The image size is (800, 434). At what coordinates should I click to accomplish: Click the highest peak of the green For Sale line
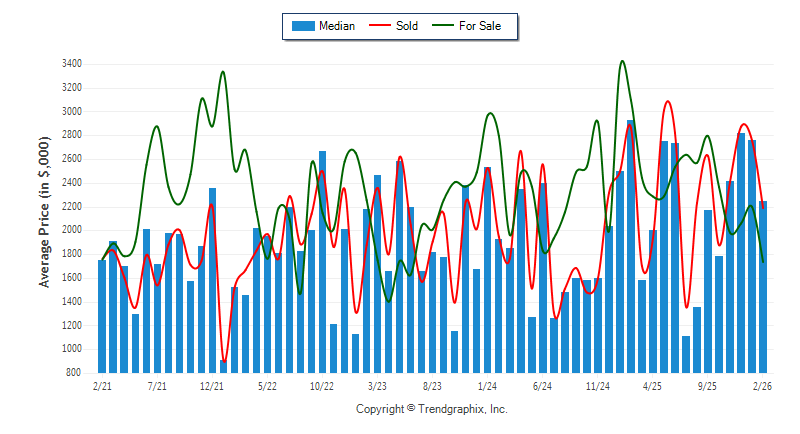622,61
